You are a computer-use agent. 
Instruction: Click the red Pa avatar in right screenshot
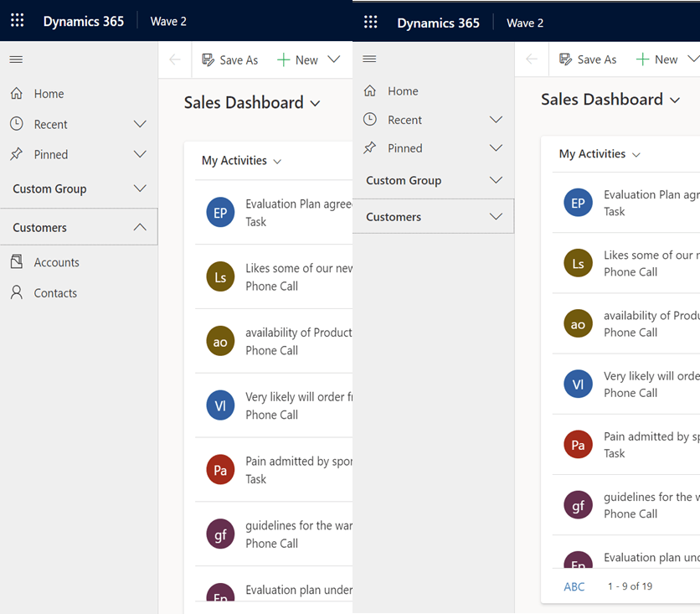tap(578, 445)
